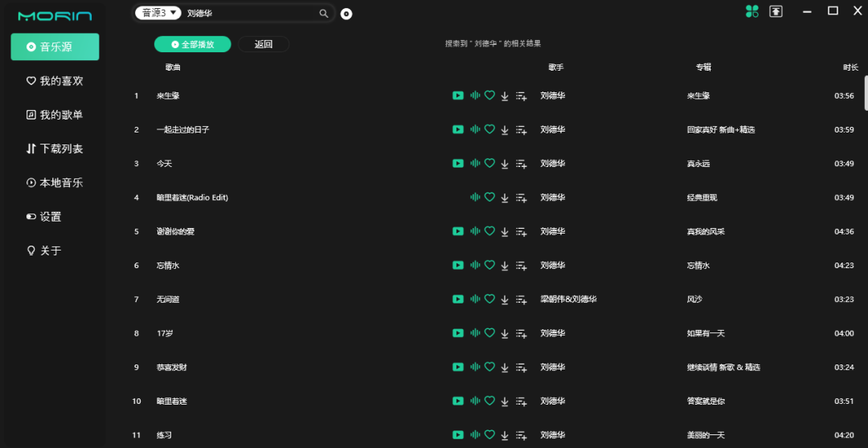Click the green clover icon in title bar

point(751,11)
